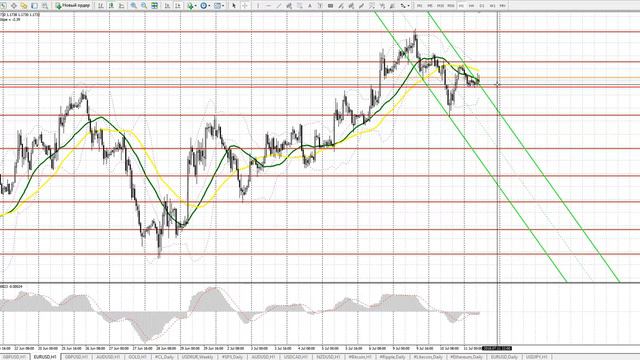This screenshot has width=640, height=360.
Task: Open the NZDUSD,H1 chart tab
Action: coord(328,357)
